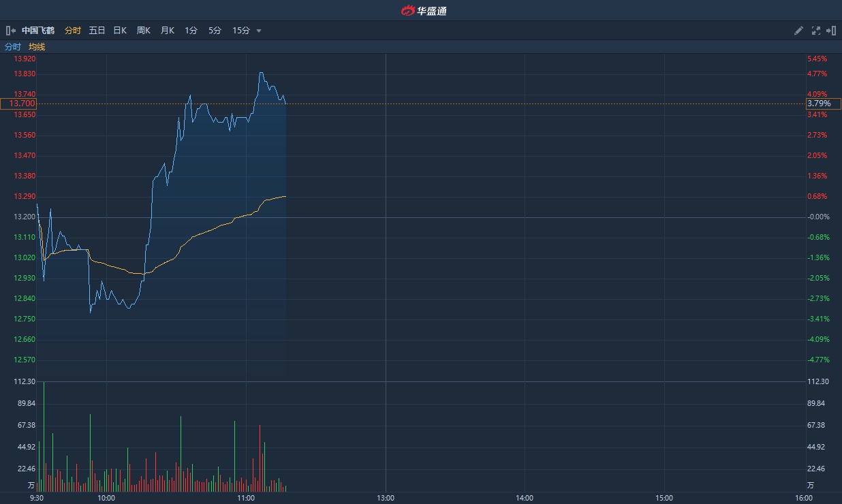
Task: Click the 华盛通 logo in title bar
Action: point(423,10)
